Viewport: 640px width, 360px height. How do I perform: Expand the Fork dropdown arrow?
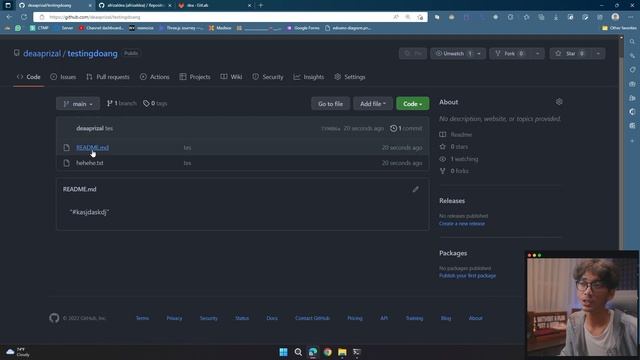point(537,53)
